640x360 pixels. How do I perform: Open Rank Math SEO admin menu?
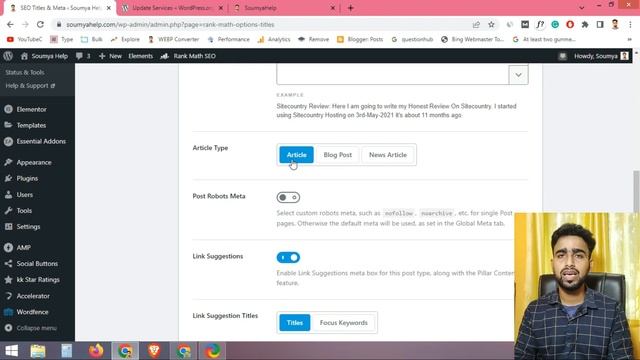188,56
